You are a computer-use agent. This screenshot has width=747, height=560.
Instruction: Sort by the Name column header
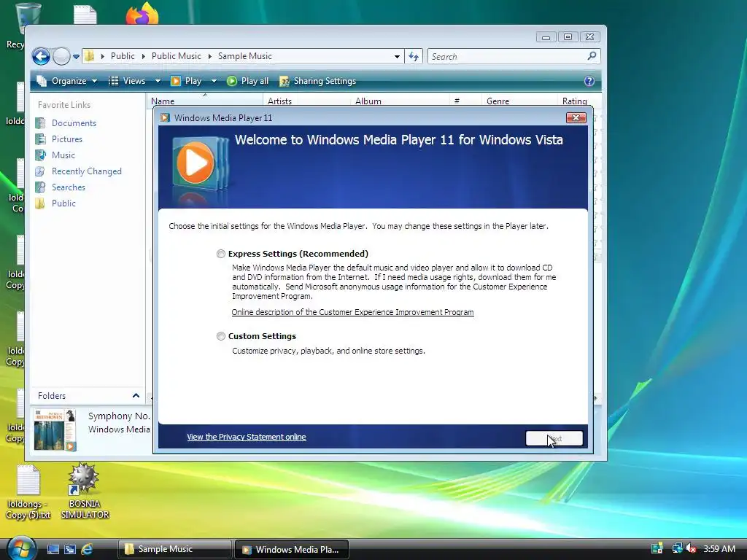point(204,101)
